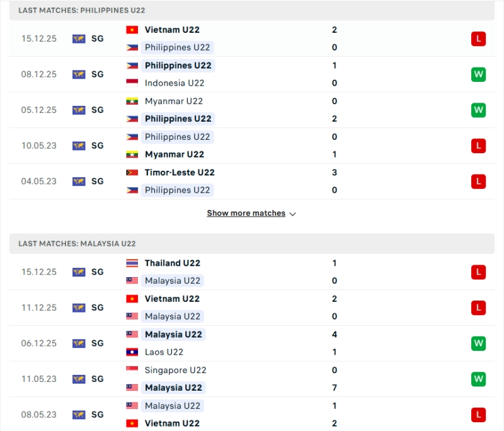Open Timor-Leste U22 team link
The image size is (504, 431).
pos(180,172)
